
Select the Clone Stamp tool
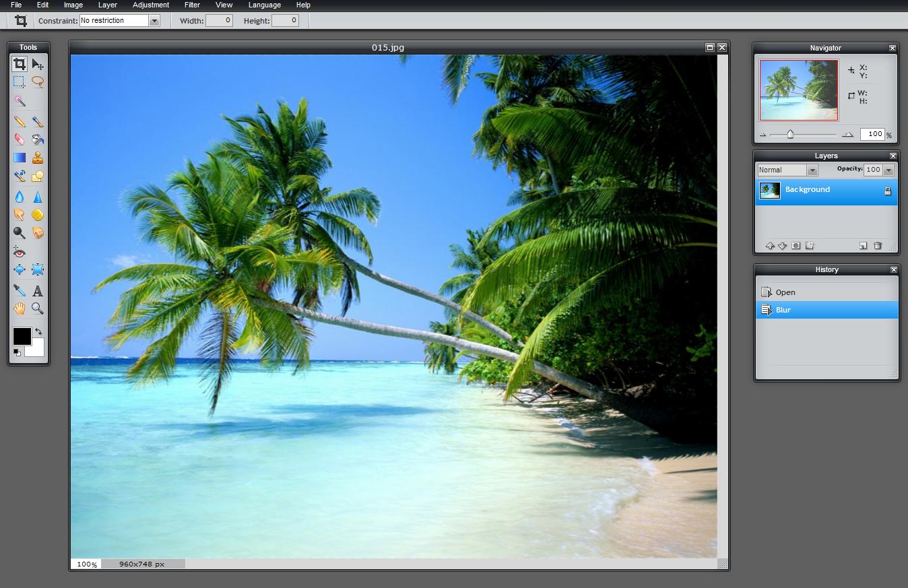38,157
